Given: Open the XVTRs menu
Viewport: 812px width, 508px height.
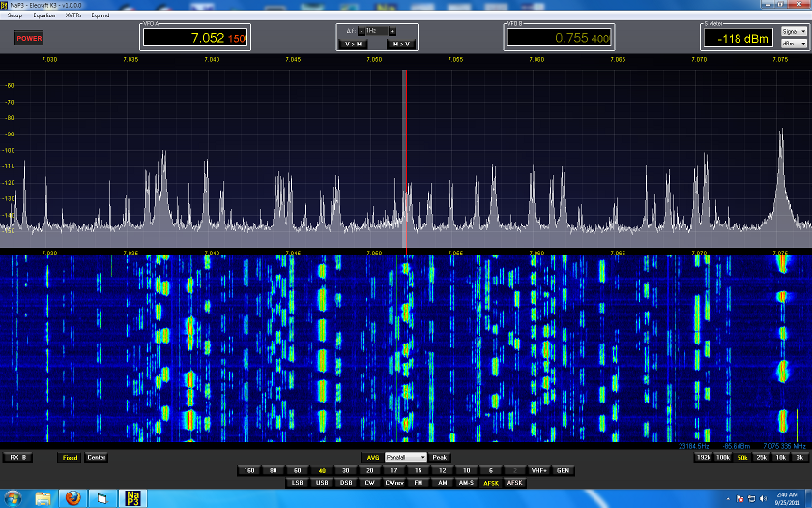Looking at the screenshot, I should 73,15.
